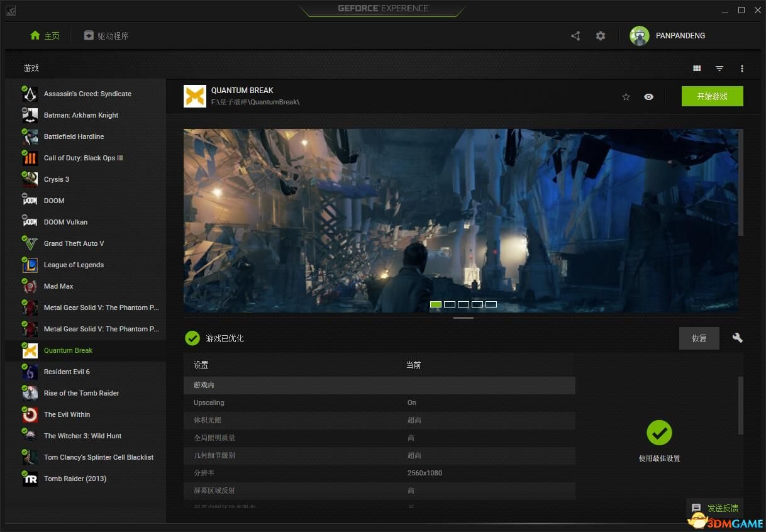The height and width of the screenshot is (532, 766).
Task: Click the large 使用最佳设置 check icon
Action: pyautogui.click(x=659, y=433)
